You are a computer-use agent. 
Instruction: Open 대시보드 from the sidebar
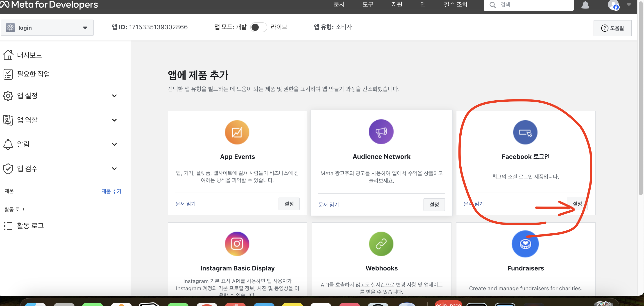pyautogui.click(x=29, y=55)
